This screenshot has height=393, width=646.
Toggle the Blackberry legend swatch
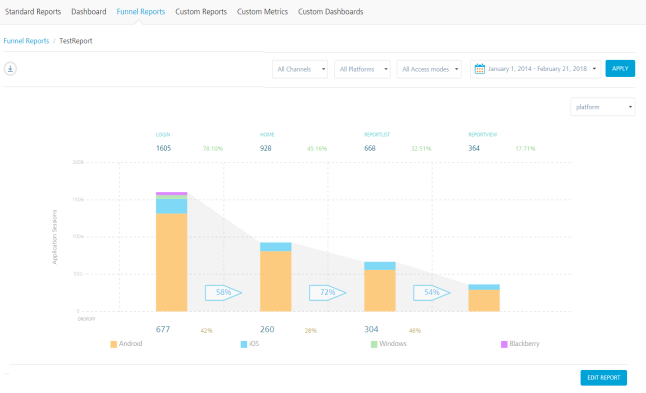click(x=504, y=344)
